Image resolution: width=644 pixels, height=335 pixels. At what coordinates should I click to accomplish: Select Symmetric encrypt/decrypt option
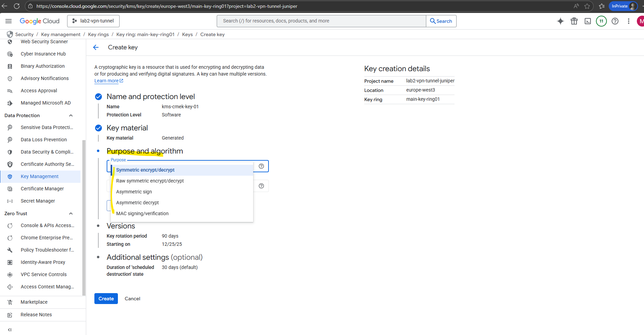(182, 170)
